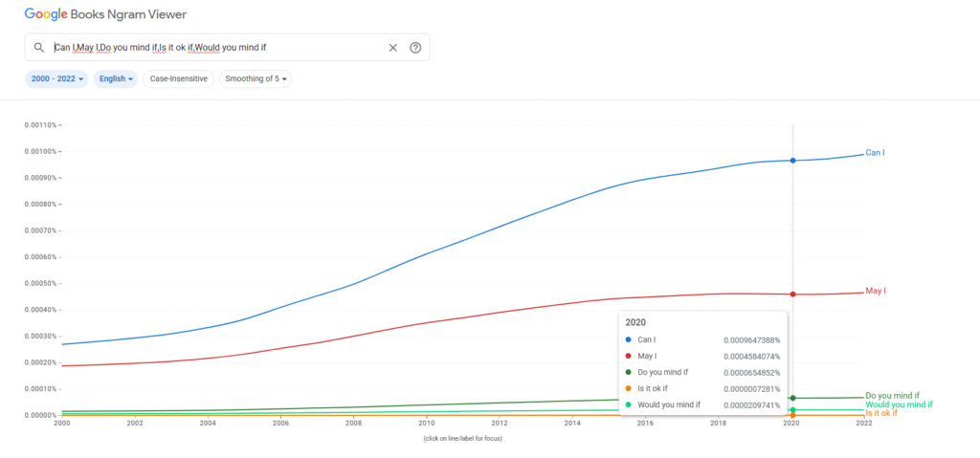Focus the 'May I' line label
The width and height of the screenshot is (980, 458).
(876, 292)
